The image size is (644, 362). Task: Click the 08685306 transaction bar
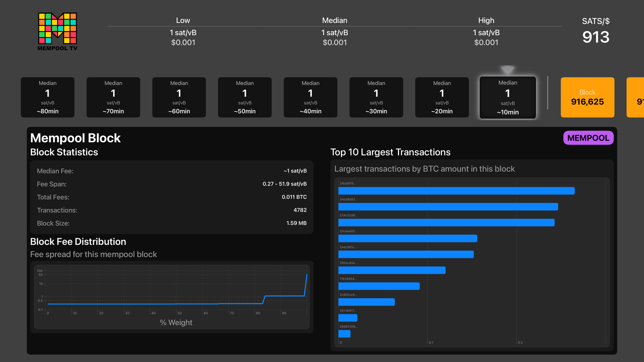tap(344, 334)
